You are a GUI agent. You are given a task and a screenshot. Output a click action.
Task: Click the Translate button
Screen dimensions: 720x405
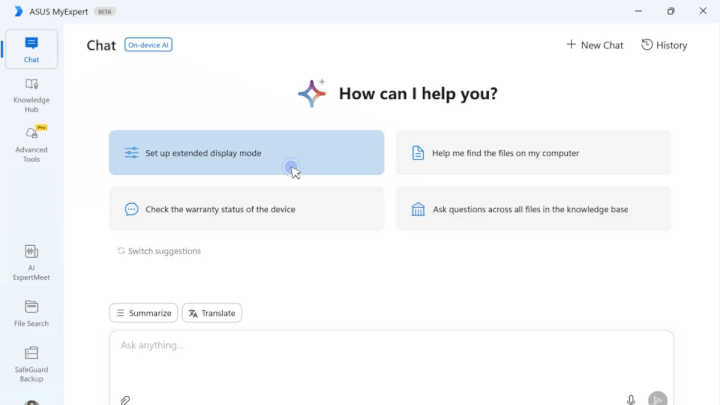[x=212, y=313]
